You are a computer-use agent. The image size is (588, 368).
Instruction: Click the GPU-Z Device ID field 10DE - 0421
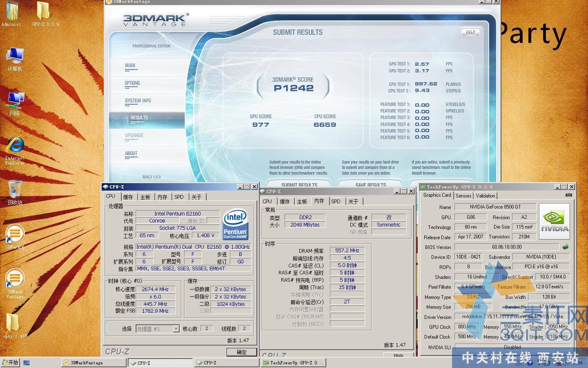pyautogui.click(x=468, y=257)
